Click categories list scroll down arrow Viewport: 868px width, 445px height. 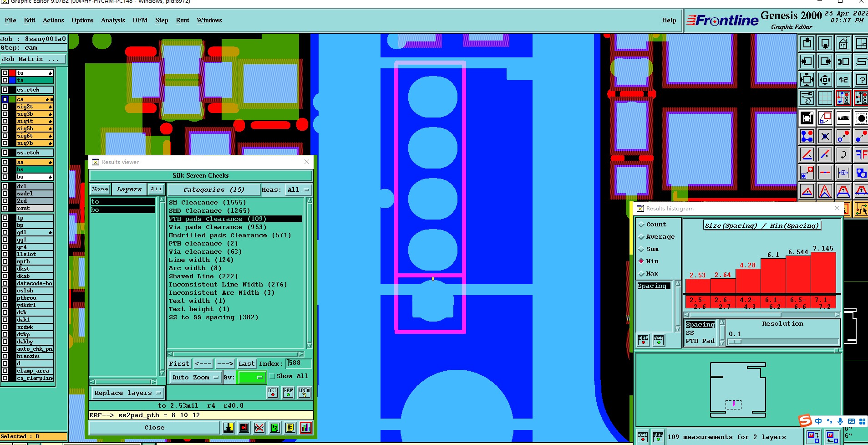(310, 345)
